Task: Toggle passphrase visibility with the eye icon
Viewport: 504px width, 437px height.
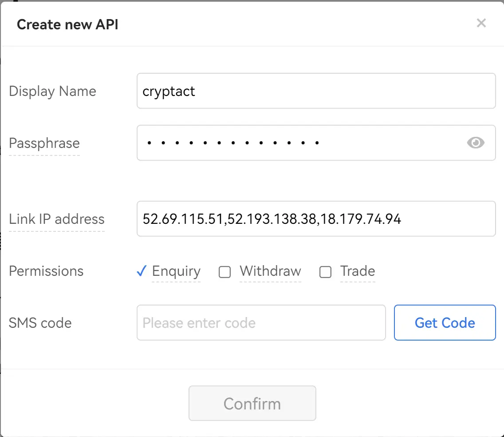Action: click(x=476, y=143)
